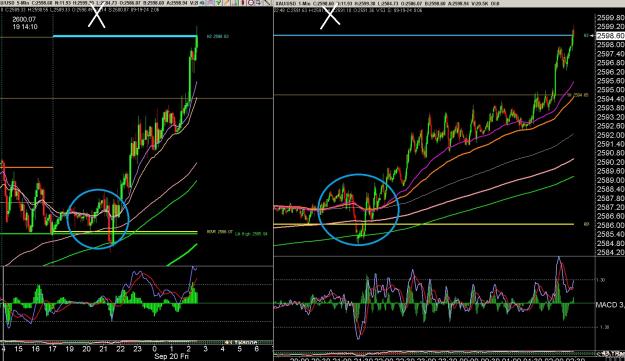625x361 pixels.
Task: Click the 2593.20 label on the price axis
Action: tap(610, 117)
